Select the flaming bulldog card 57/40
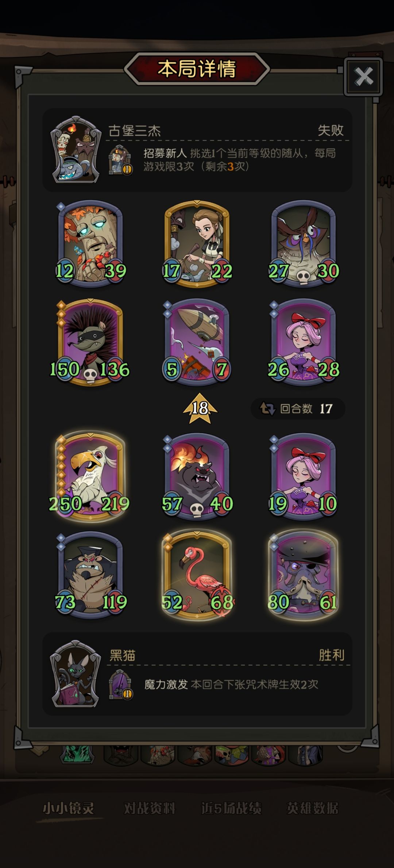The height and width of the screenshot is (868, 394). coord(197,476)
